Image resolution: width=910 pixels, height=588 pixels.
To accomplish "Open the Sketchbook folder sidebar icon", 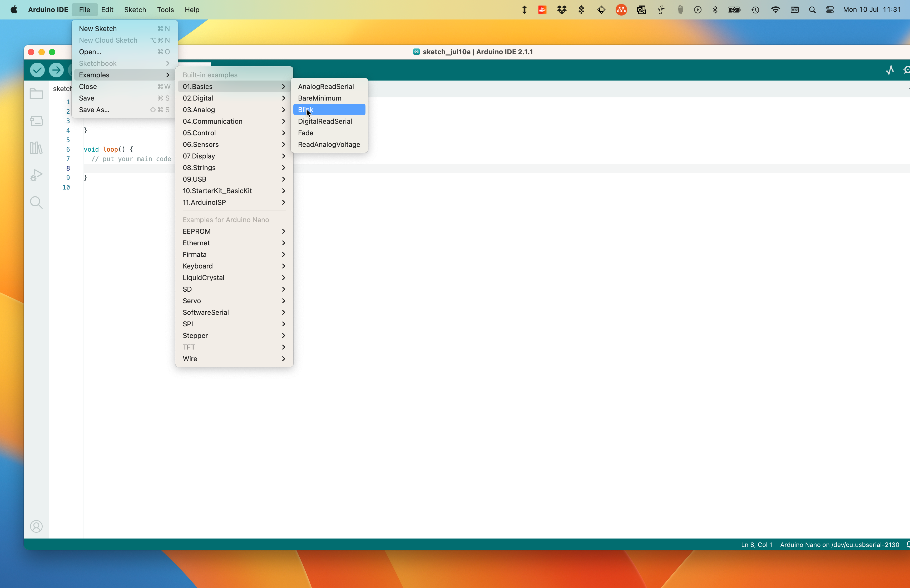I will click(x=36, y=94).
